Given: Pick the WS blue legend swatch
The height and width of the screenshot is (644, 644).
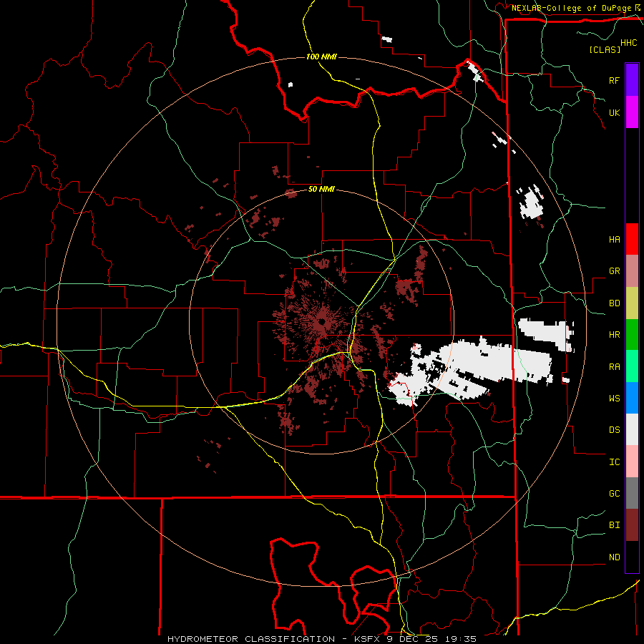Looking at the screenshot, I should [x=632, y=398].
